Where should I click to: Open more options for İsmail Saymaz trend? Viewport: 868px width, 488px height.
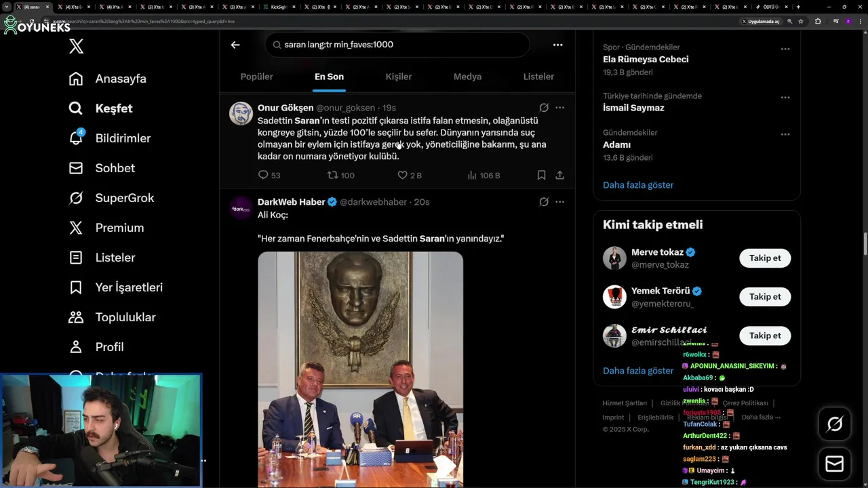tap(785, 98)
